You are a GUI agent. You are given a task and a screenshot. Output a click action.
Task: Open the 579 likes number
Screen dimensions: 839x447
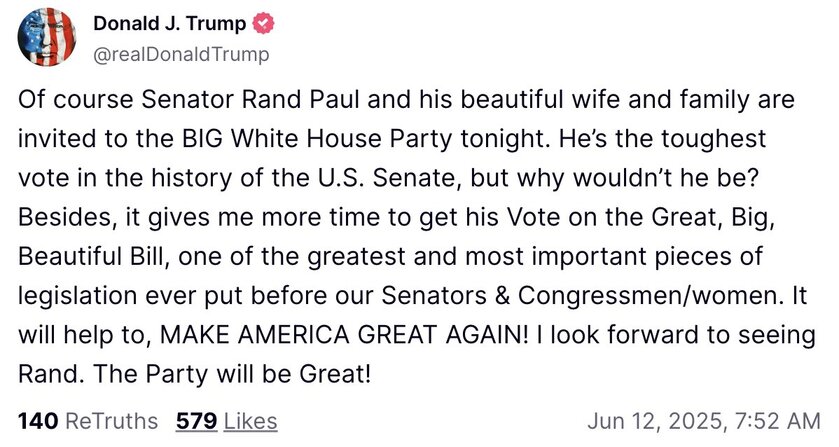(x=196, y=421)
